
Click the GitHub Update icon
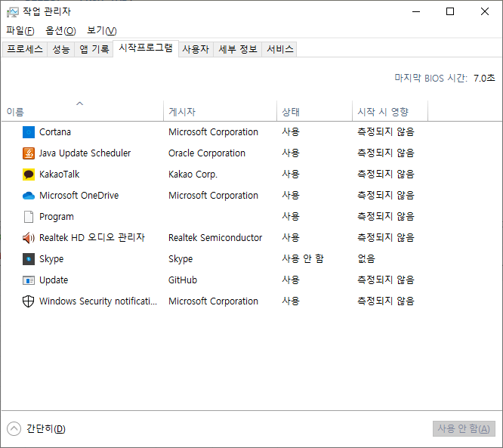[29, 280]
